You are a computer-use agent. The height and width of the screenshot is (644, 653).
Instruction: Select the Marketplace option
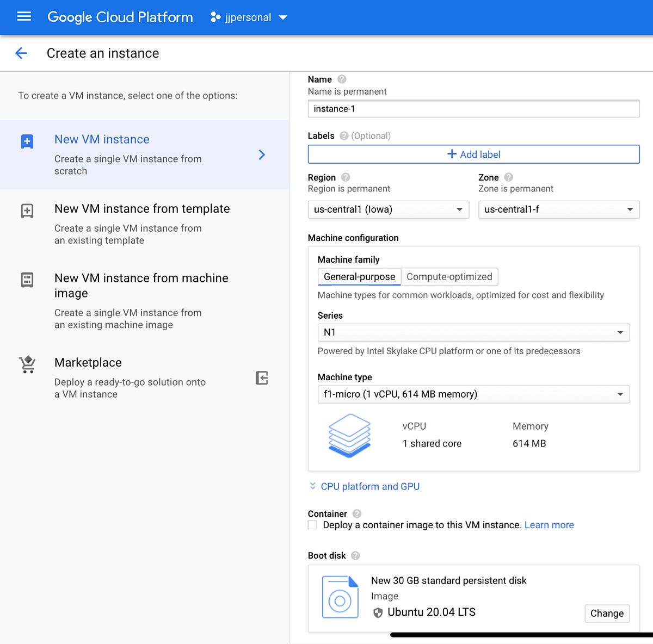point(144,378)
